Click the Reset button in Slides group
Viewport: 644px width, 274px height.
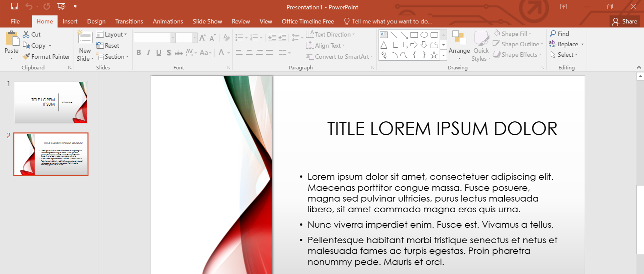click(108, 46)
